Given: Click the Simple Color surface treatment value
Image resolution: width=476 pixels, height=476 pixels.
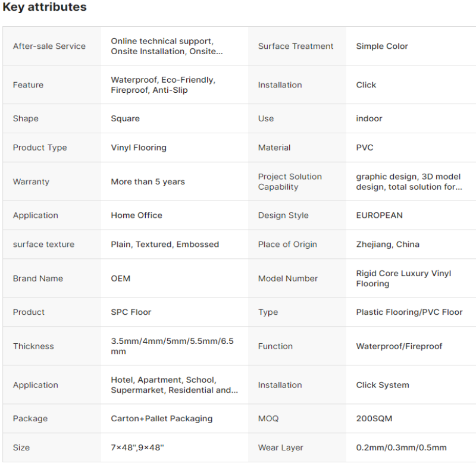Looking at the screenshot, I should 382,46.
